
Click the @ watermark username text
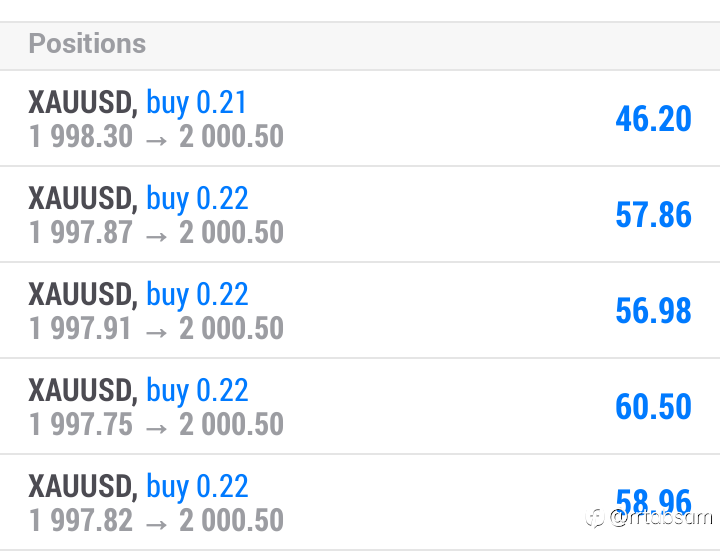[x=661, y=517]
